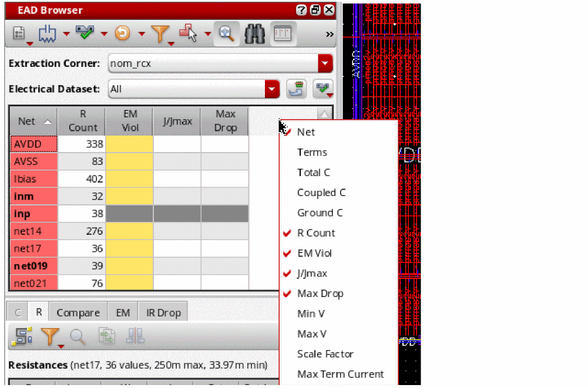Click the EAD Browser help question icon

301,10
